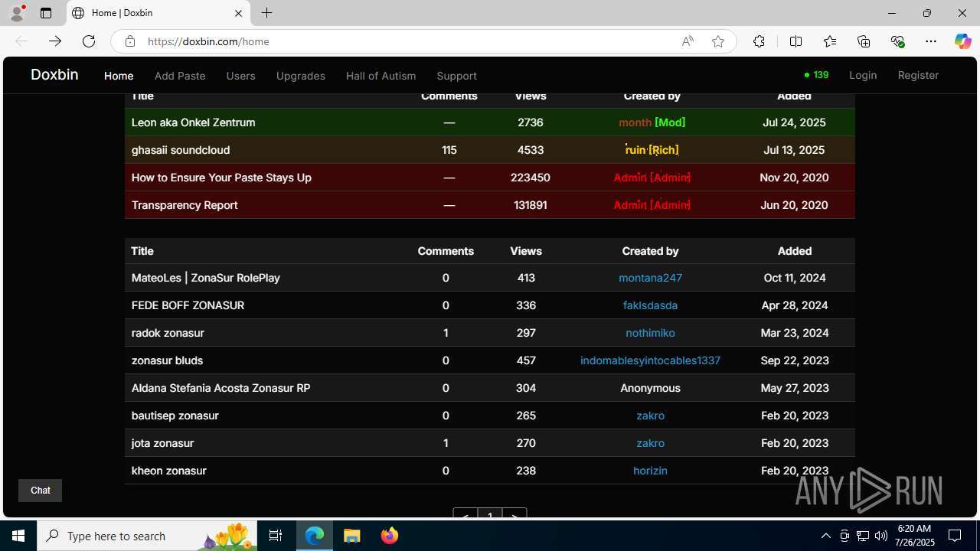Image resolution: width=980 pixels, height=551 pixels.
Task: Open the Favorites list icon
Action: [x=830, y=41]
